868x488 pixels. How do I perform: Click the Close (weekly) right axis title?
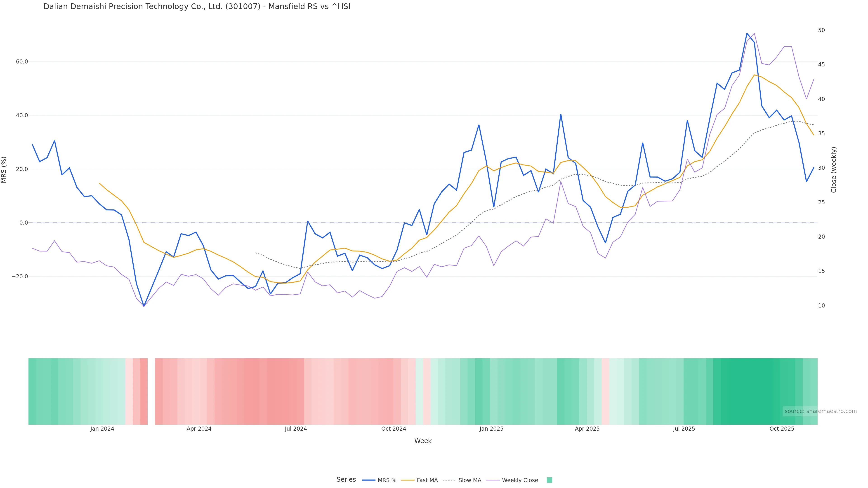834,170
